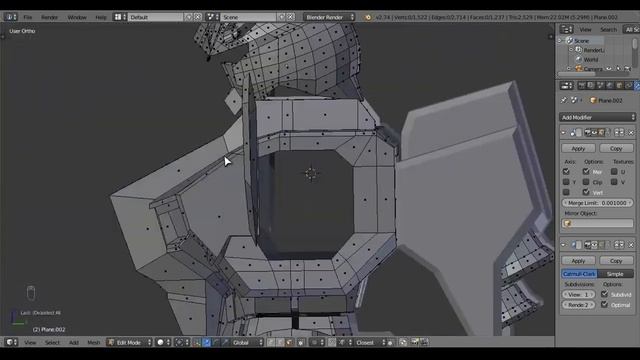Click the Scene name field
Screen dimensions: 640x360
(x=248, y=17)
